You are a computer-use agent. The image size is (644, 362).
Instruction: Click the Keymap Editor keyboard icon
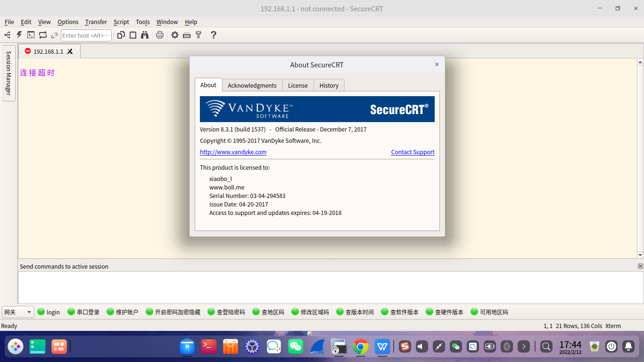[187, 35]
